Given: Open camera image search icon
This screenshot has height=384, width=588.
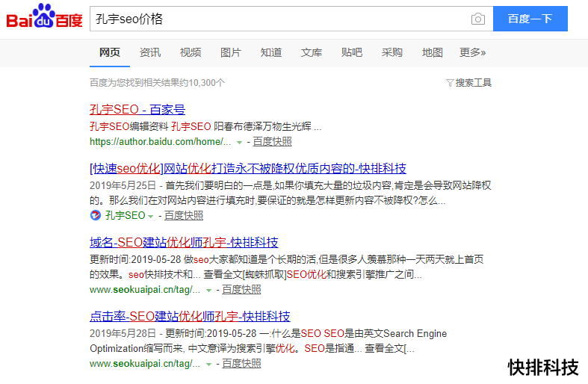Looking at the screenshot, I should (477, 19).
